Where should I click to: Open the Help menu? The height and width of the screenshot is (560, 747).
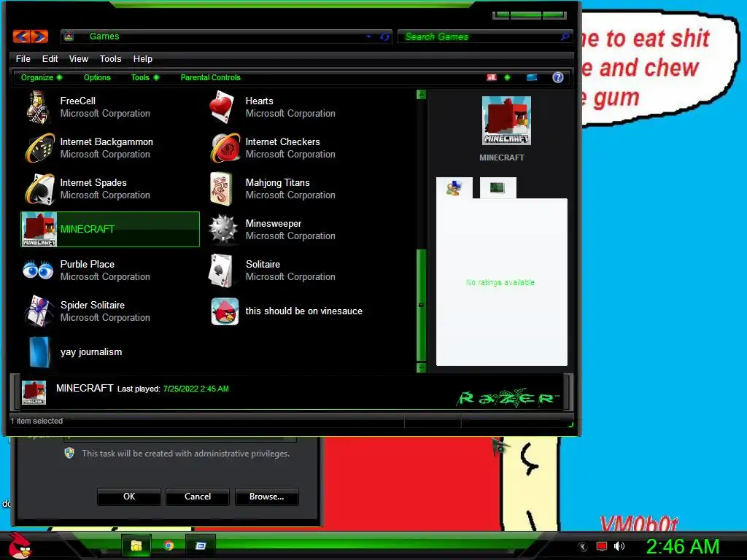coord(142,58)
